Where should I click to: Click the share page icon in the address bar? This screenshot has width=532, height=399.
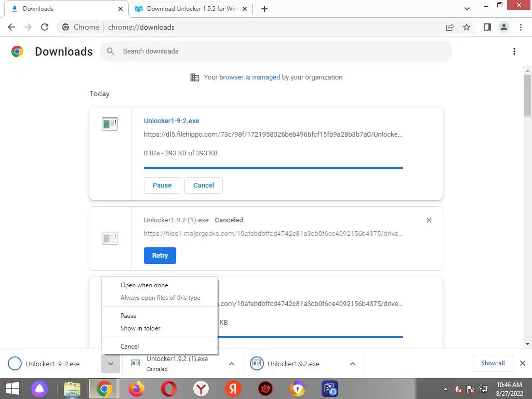(x=450, y=27)
